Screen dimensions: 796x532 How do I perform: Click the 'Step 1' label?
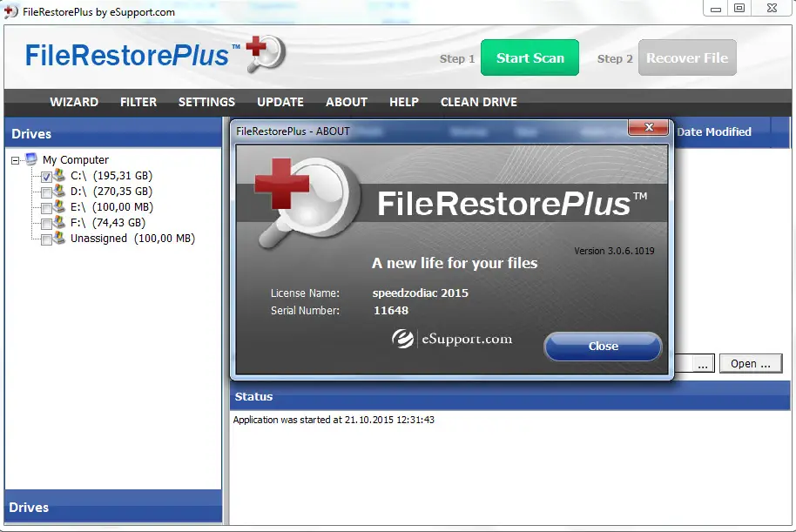coord(457,59)
